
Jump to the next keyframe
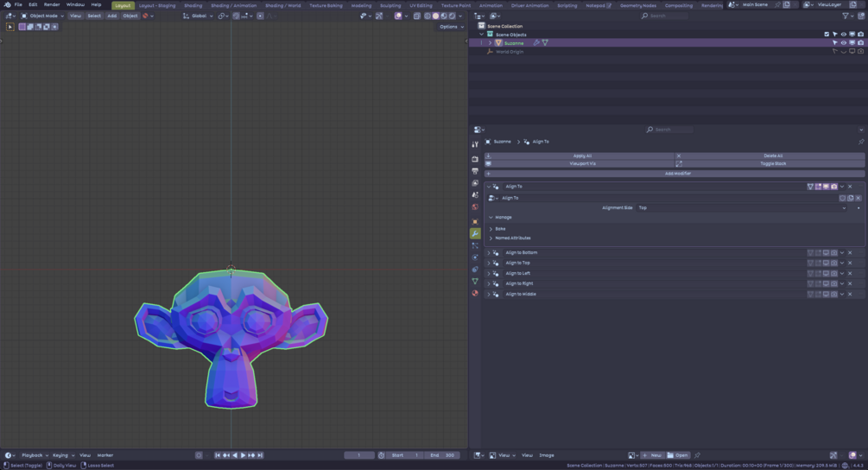251,455
